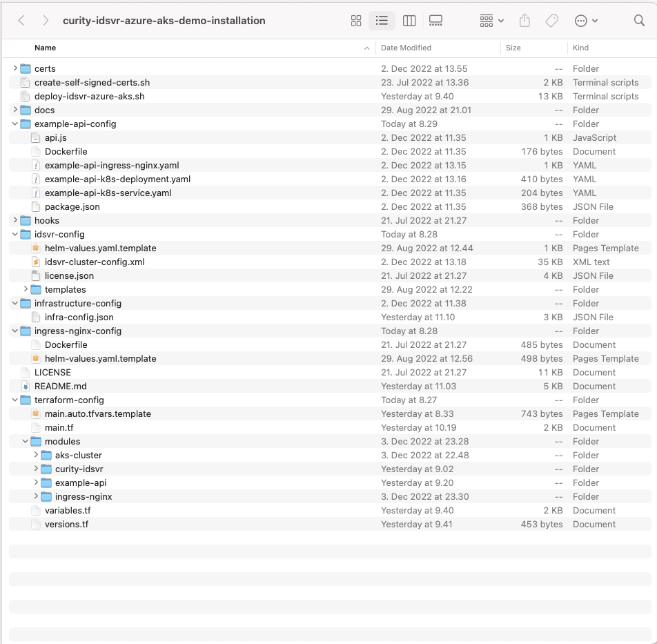Switch to column view
Viewport: 657px width, 644px height.
point(409,21)
